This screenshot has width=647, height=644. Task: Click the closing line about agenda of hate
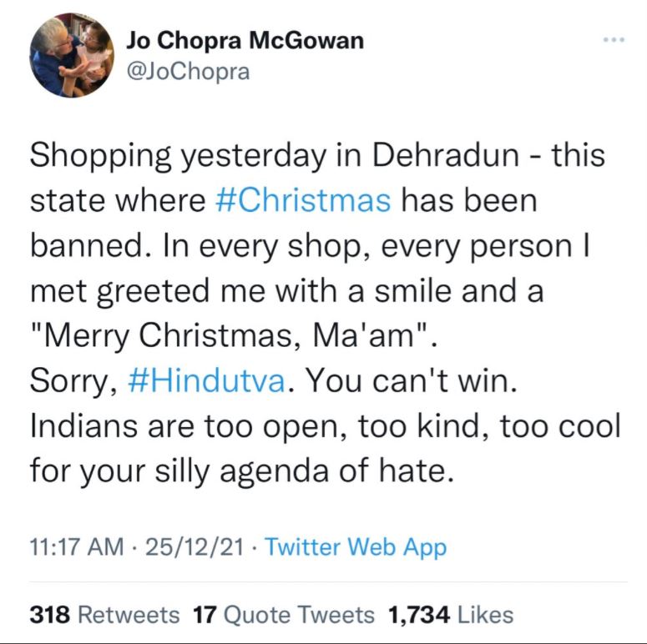[242, 471]
